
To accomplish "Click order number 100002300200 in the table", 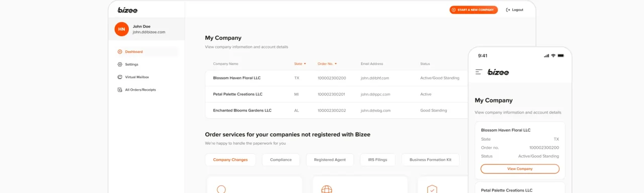I will 332,78.
